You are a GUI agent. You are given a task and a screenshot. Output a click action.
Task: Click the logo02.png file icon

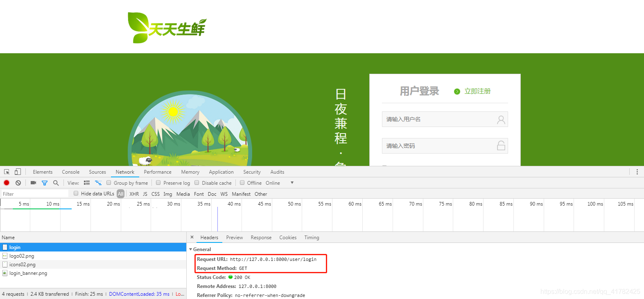click(x=5, y=256)
